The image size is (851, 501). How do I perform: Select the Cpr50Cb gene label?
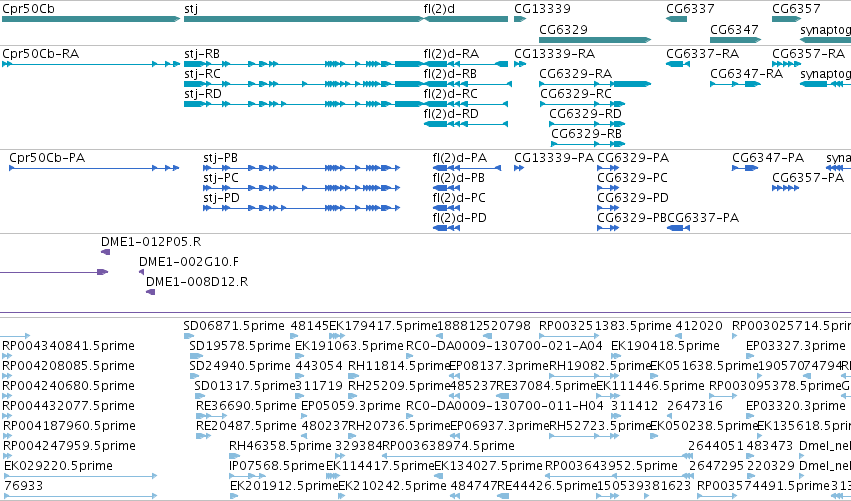28,9
